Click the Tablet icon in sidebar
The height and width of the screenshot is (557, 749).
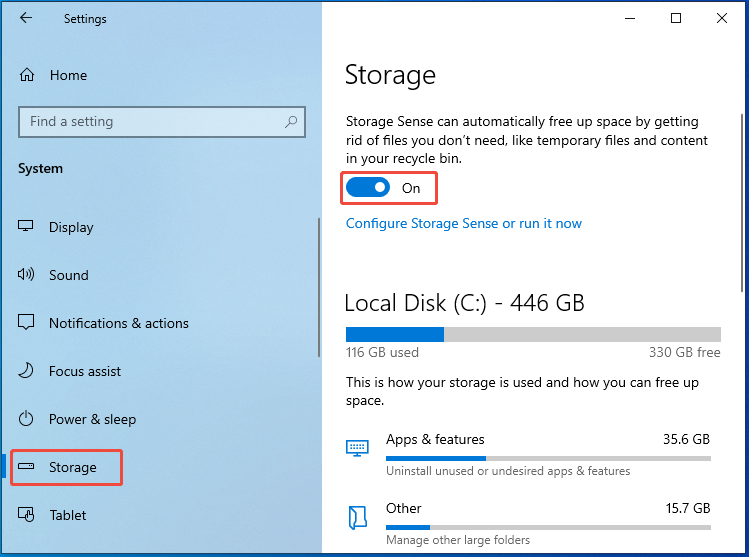pyautogui.click(x=26, y=514)
